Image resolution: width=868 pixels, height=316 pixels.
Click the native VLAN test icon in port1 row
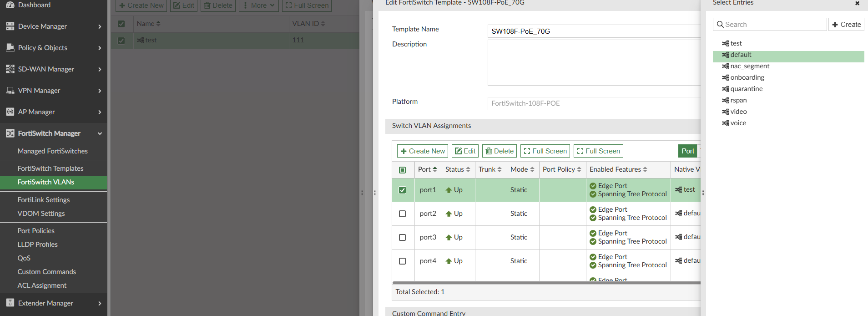[x=678, y=190]
